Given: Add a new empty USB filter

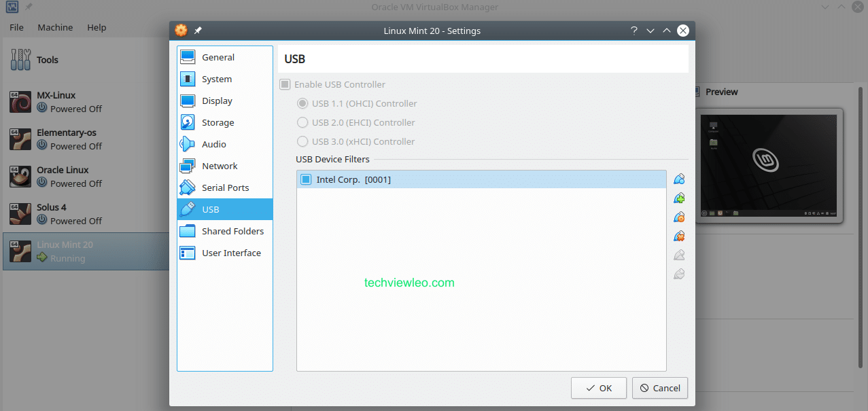Looking at the screenshot, I should [679, 179].
